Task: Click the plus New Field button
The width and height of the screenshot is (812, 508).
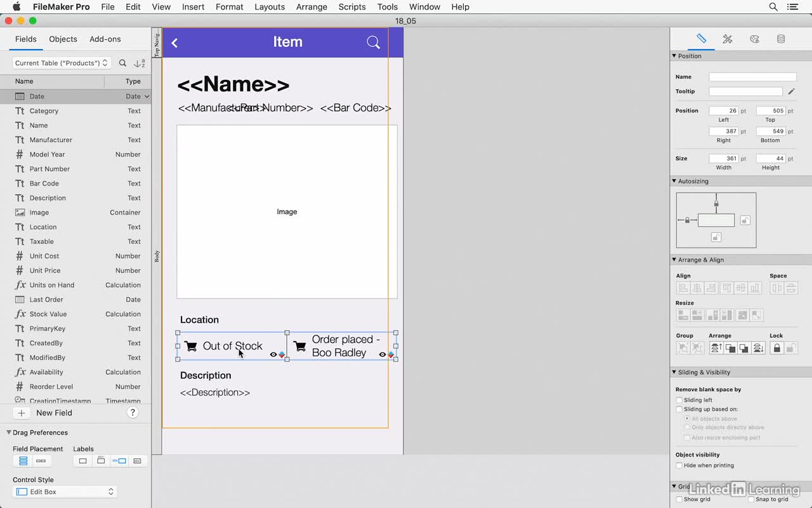Action: (x=21, y=413)
